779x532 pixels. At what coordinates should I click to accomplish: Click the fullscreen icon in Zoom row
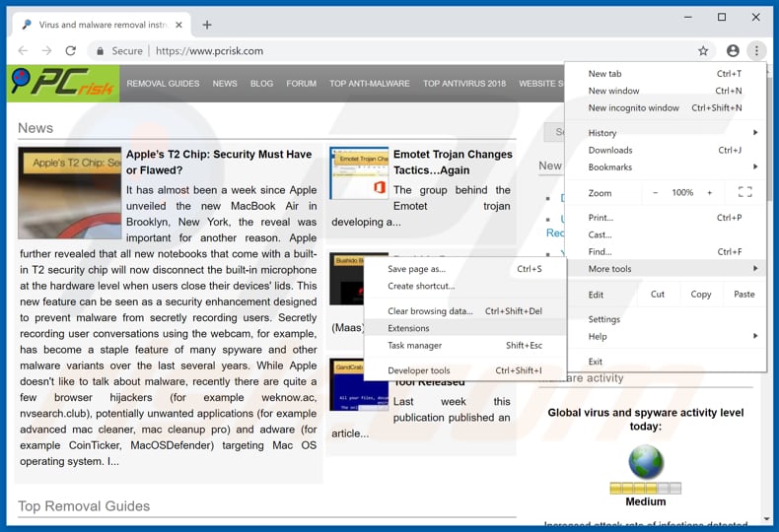[x=744, y=193]
